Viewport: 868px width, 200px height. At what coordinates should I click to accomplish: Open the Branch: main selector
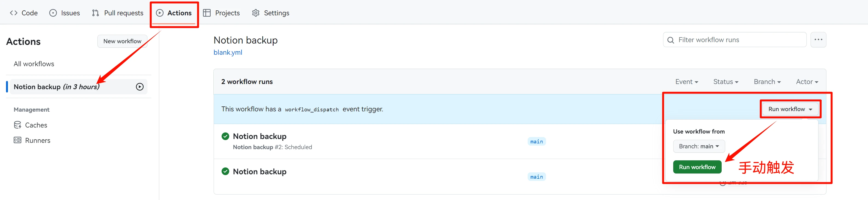click(698, 146)
